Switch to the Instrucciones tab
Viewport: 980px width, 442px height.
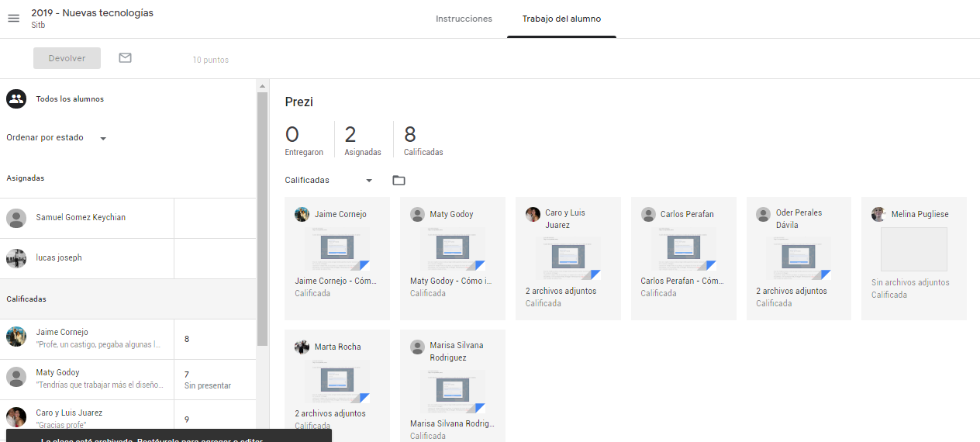[464, 19]
